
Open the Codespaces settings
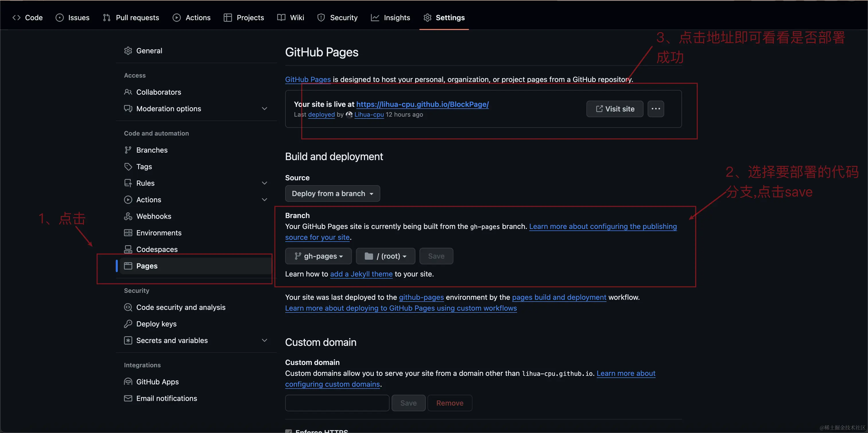point(157,249)
